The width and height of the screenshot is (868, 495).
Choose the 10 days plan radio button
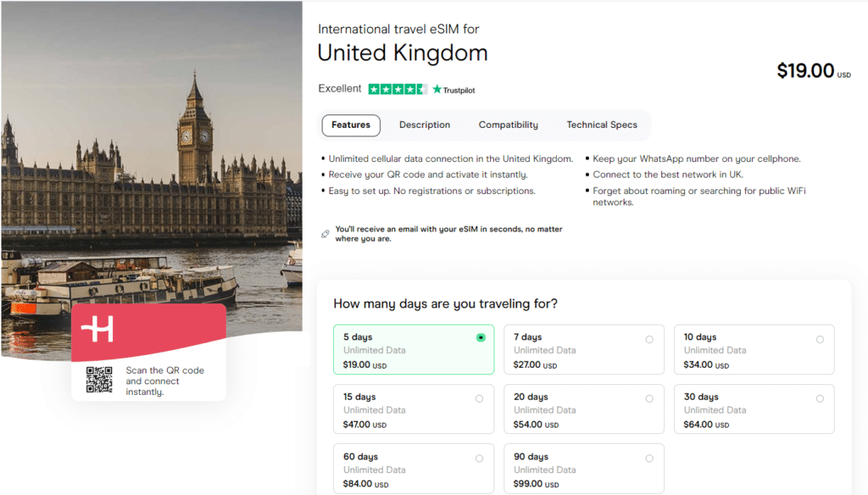[x=820, y=338]
